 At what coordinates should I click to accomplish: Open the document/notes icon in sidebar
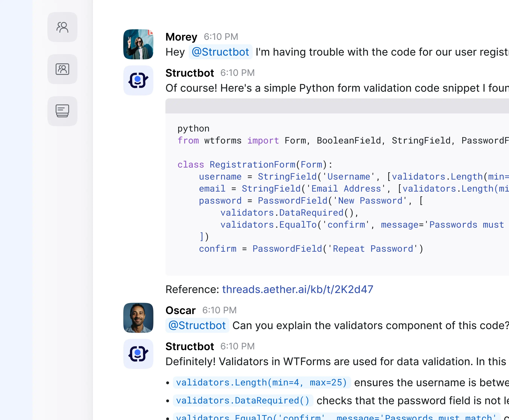[62, 111]
